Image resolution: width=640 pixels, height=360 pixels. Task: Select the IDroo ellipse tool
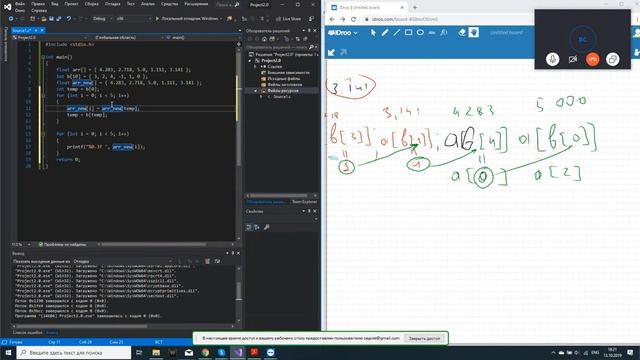click(x=420, y=33)
